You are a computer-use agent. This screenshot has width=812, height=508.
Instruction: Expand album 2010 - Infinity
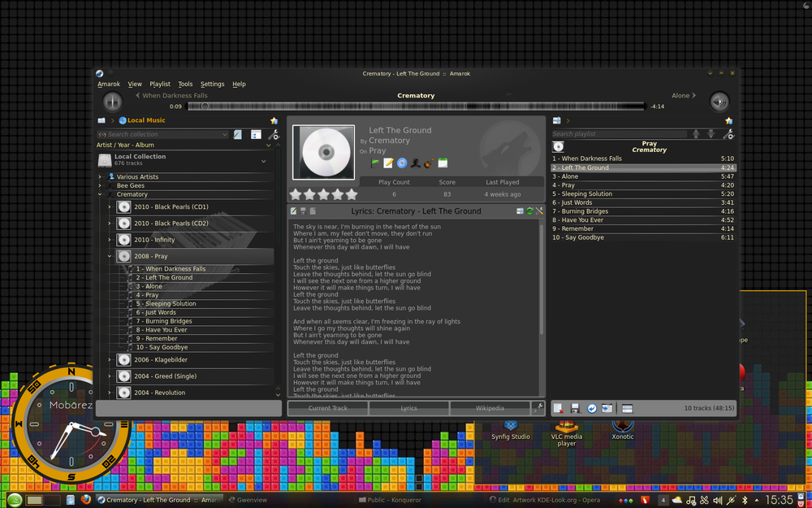(x=110, y=240)
